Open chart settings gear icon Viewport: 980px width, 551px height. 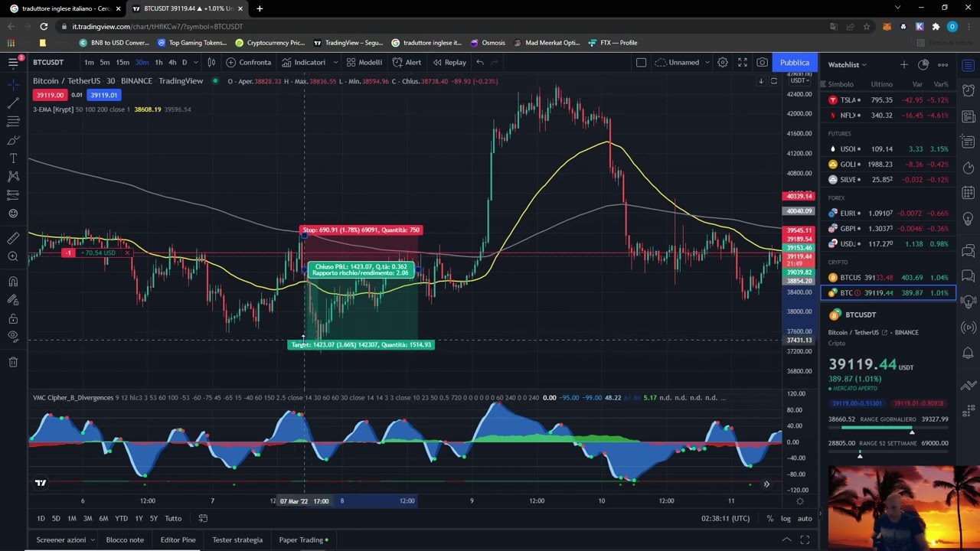coord(723,62)
